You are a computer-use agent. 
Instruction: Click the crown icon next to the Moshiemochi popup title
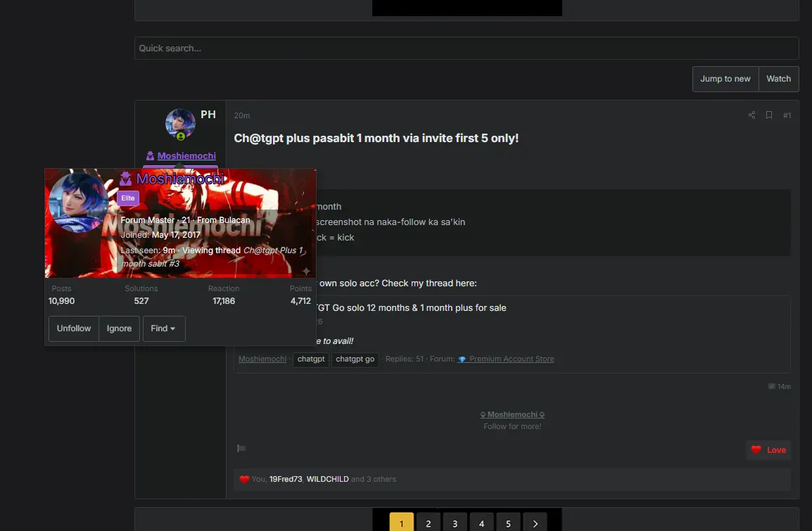pos(125,179)
